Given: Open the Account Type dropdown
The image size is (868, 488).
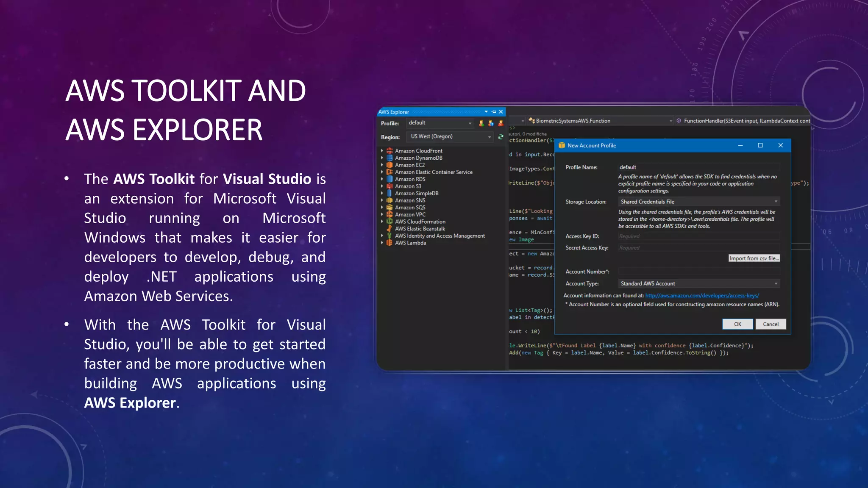Looking at the screenshot, I should point(699,283).
